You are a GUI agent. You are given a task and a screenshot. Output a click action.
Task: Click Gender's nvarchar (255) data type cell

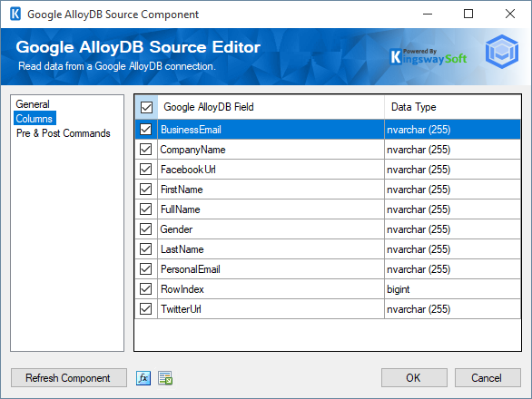(453, 229)
